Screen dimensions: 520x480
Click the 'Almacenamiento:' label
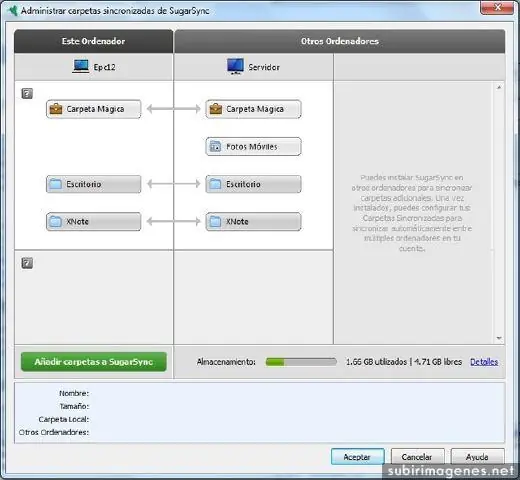tap(226, 362)
